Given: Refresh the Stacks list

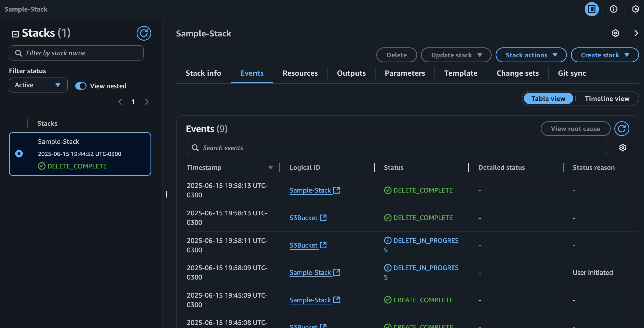Looking at the screenshot, I should pyautogui.click(x=144, y=33).
